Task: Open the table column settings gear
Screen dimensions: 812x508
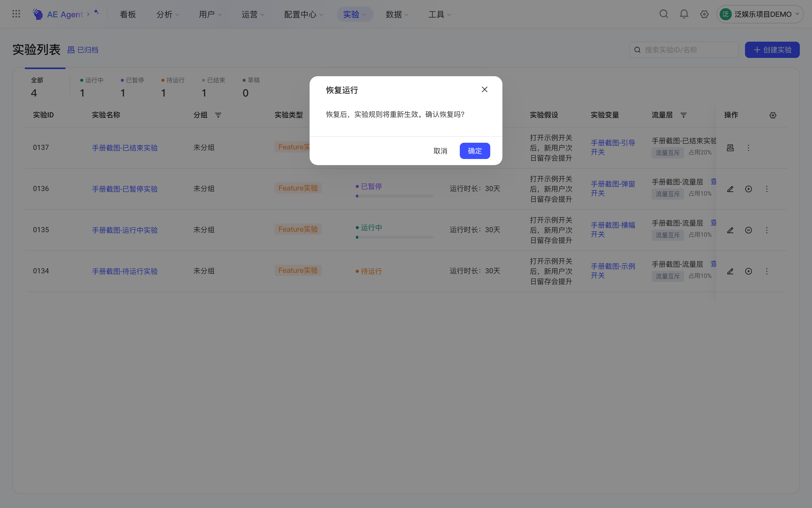Action: tap(773, 115)
